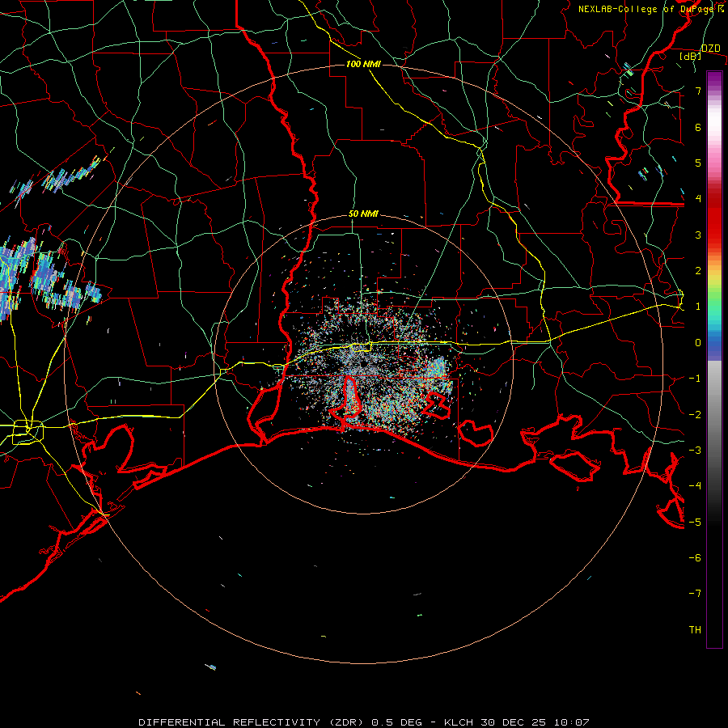This screenshot has width=728, height=728.
Task: Click the radar site center at KLCH
Action: 363,365
